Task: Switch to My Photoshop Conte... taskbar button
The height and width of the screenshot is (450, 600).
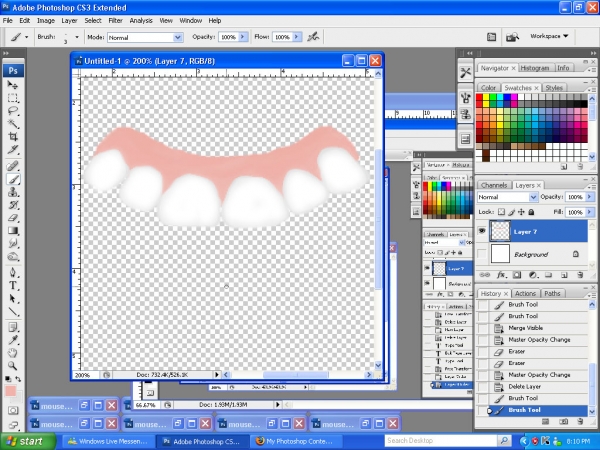Action: [295, 442]
